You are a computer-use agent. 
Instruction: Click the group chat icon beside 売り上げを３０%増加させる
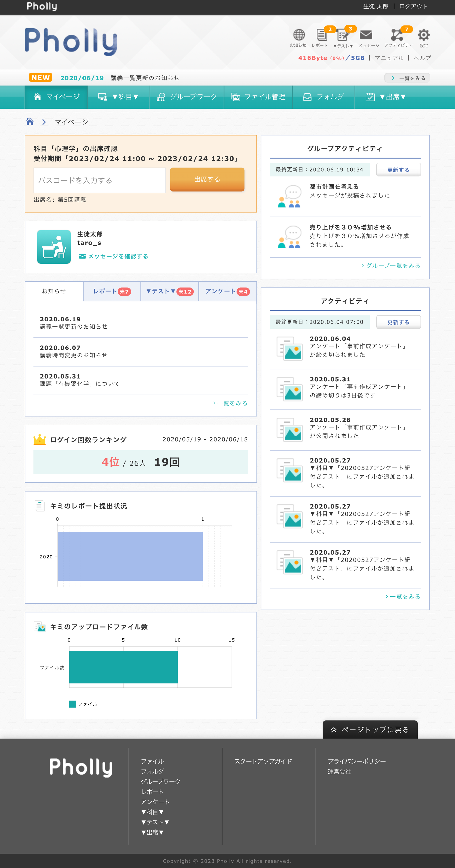[289, 237]
